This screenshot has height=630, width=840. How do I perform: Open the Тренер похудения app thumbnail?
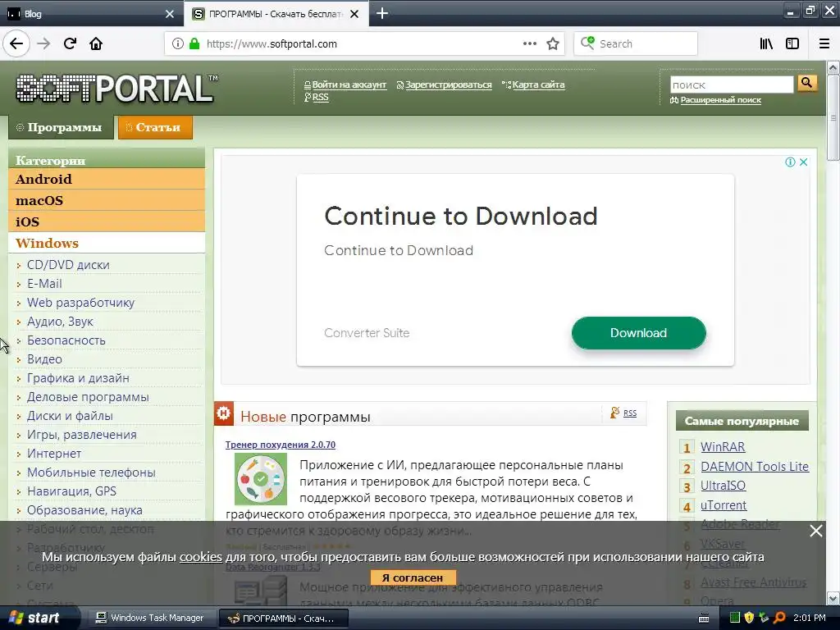[x=261, y=479]
